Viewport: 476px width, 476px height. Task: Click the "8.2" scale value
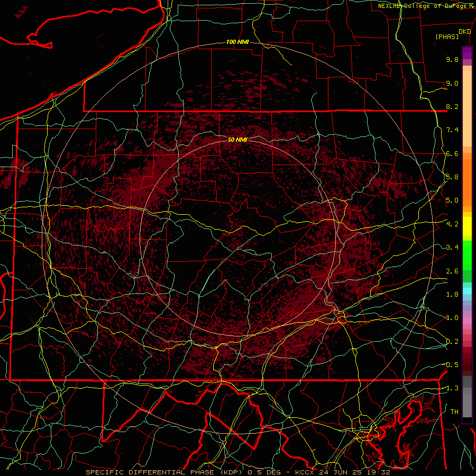coord(452,106)
